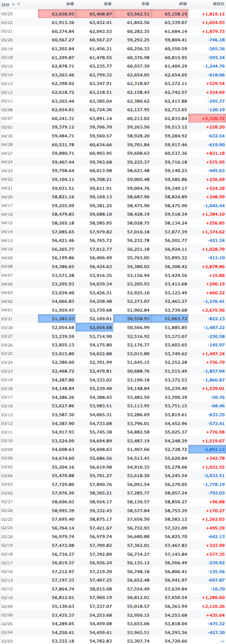The height and width of the screenshot is (644, 226).
Task: Click the 日付 column header
Action: coord(5,5)
